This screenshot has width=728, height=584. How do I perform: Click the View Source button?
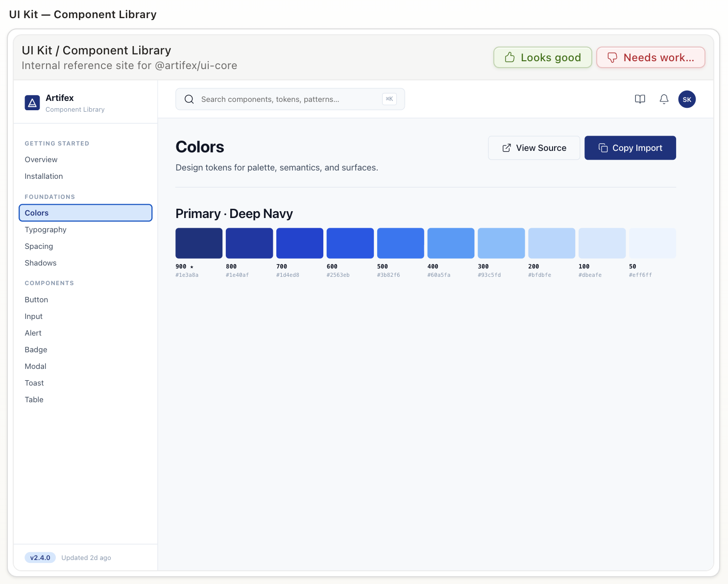(534, 148)
